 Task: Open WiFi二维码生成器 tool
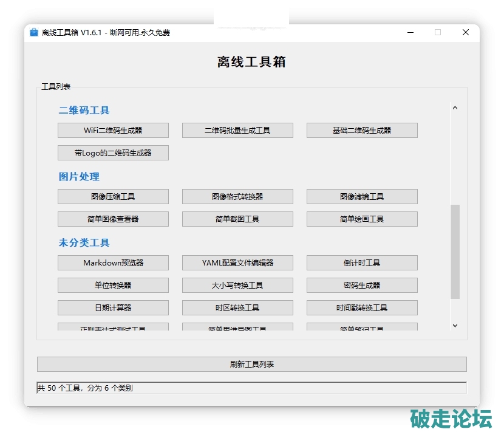pyautogui.click(x=113, y=131)
